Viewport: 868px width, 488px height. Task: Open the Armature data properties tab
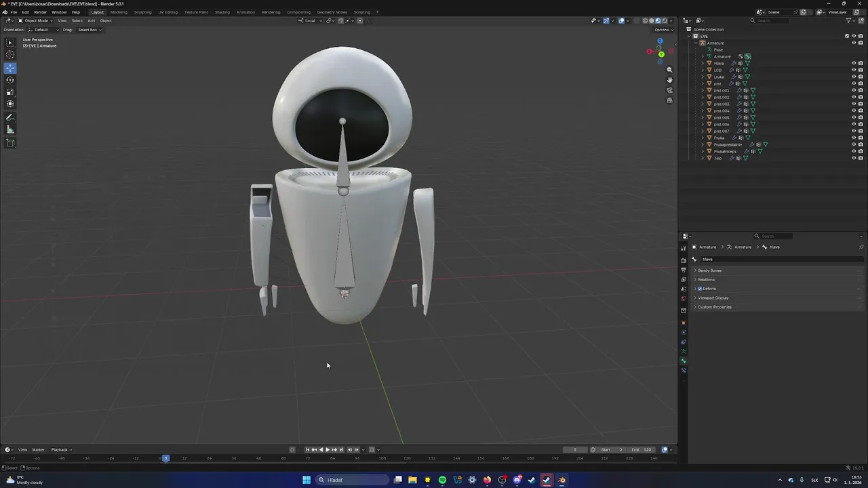684,352
